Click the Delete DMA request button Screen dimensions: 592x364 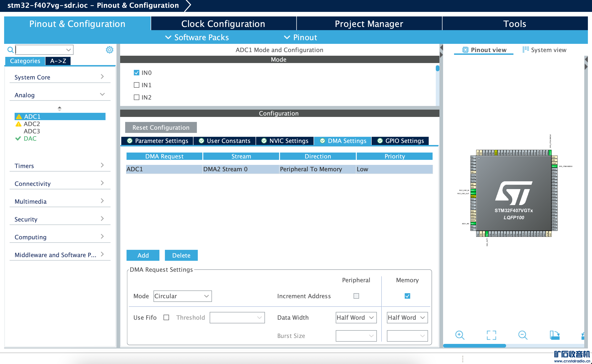coord(181,255)
